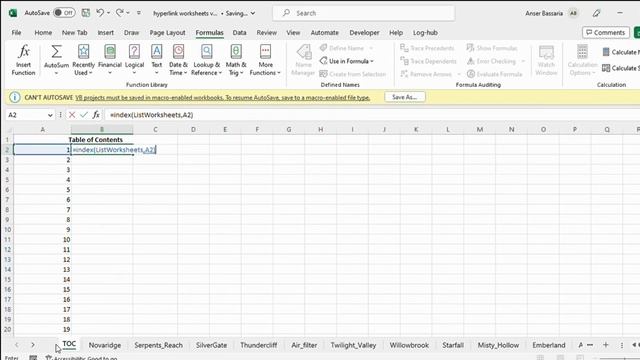Switch to the Home ribbon tab
640x360 pixels.
point(43,33)
